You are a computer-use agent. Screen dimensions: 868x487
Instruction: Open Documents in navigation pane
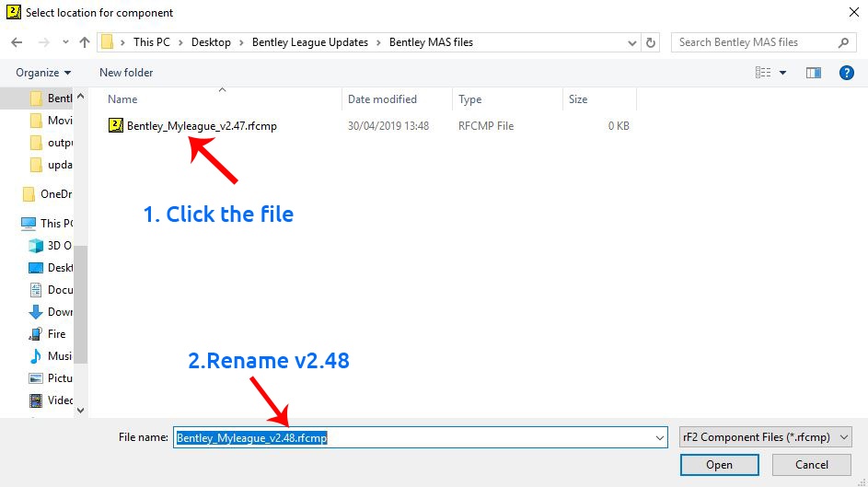[x=50, y=290]
